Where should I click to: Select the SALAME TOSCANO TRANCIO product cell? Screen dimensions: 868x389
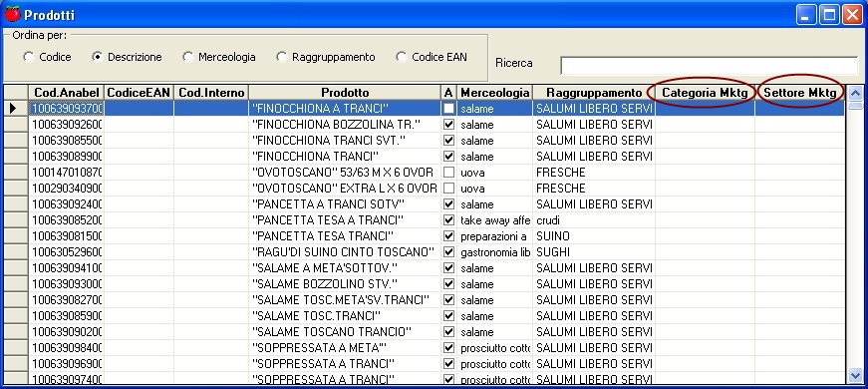[345, 332]
